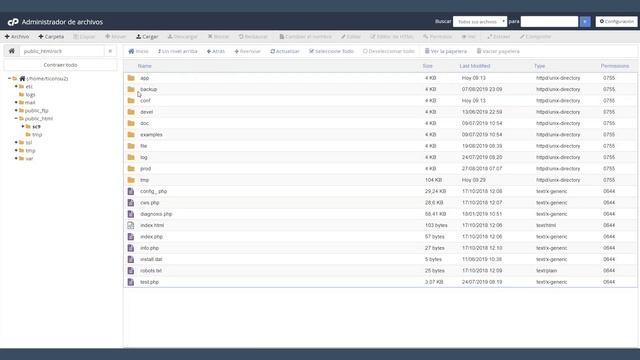Select the test.php file name
Viewport: 640px width, 360px height.
pos(149,282)
